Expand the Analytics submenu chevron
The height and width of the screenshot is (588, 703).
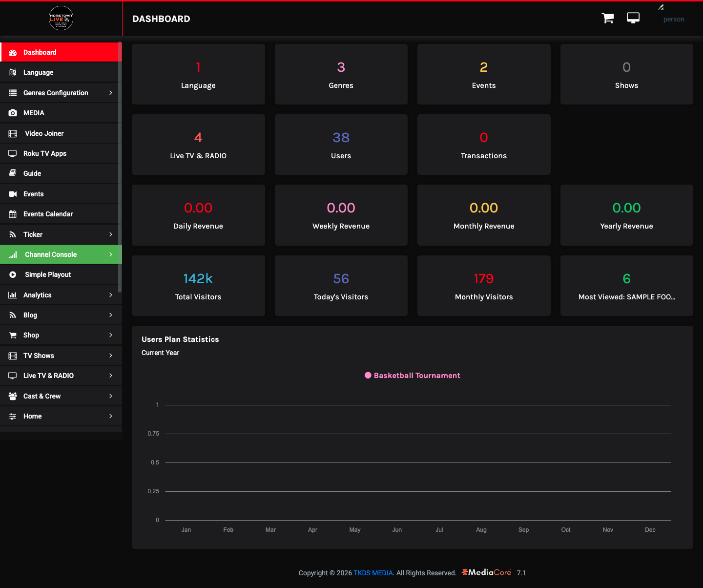tap(111, 295)
